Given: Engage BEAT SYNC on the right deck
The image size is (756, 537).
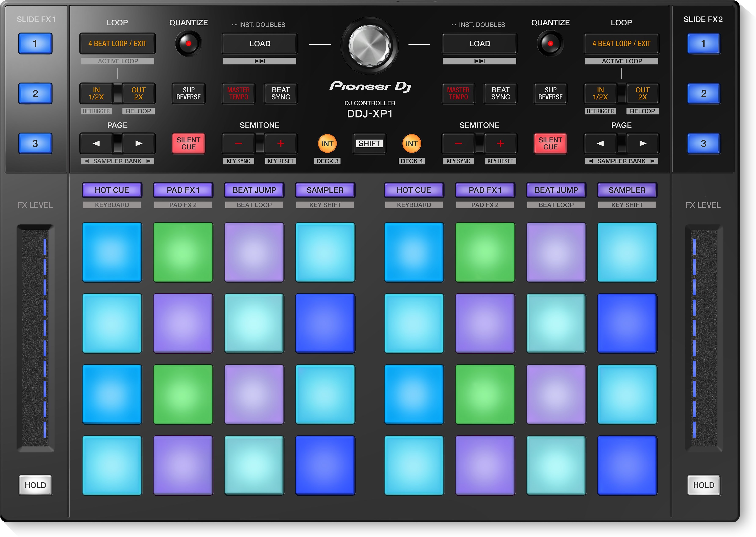Looking at the screenshot, I should (500, 94).
